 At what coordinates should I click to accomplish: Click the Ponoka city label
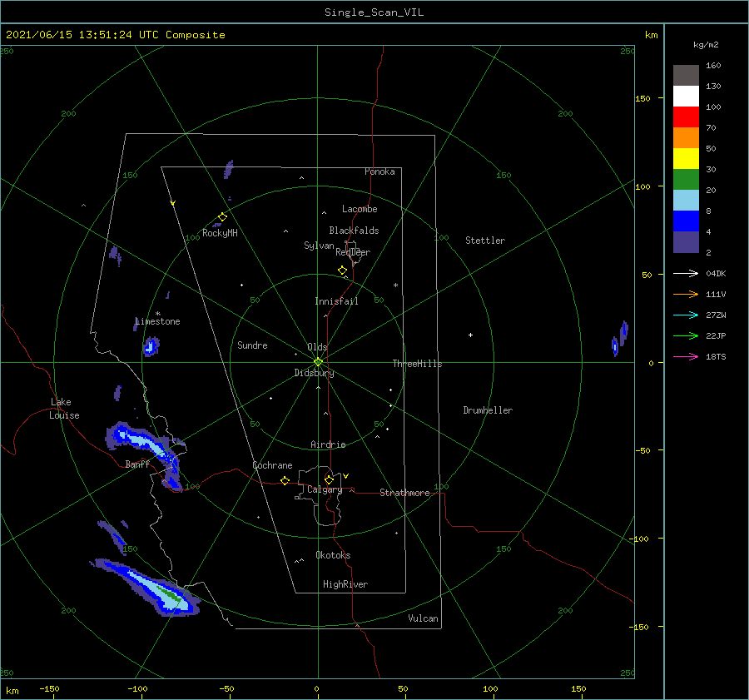tap(379, 171)
